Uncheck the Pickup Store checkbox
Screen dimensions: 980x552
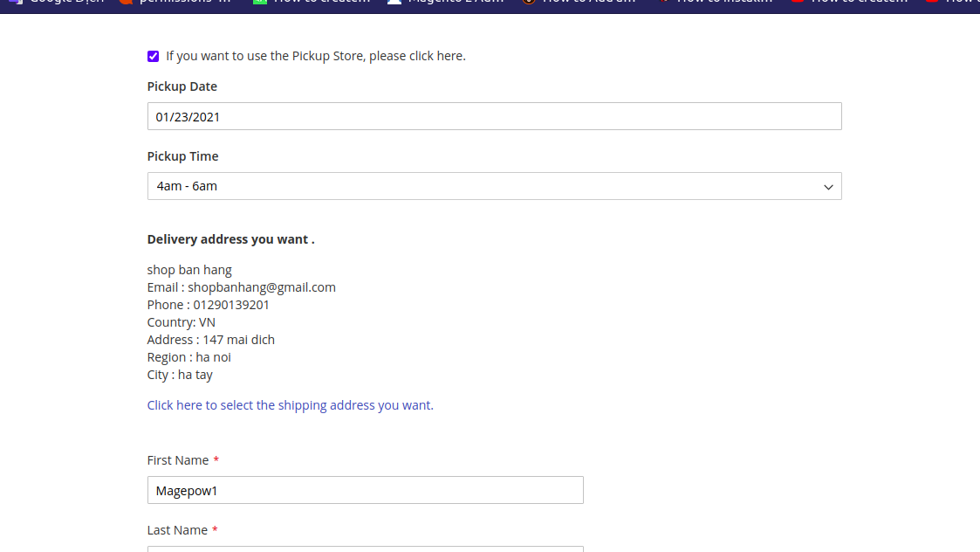pos(154,56)
